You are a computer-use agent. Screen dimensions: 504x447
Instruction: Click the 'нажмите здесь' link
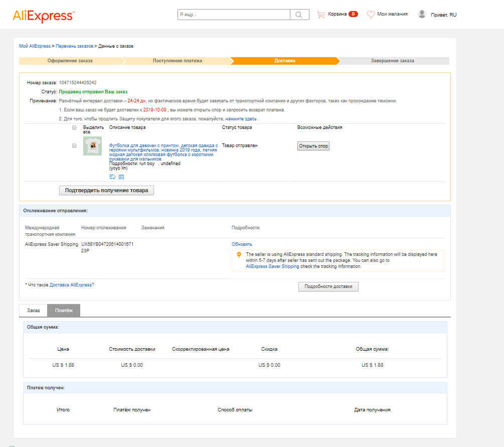coord(241,119)
